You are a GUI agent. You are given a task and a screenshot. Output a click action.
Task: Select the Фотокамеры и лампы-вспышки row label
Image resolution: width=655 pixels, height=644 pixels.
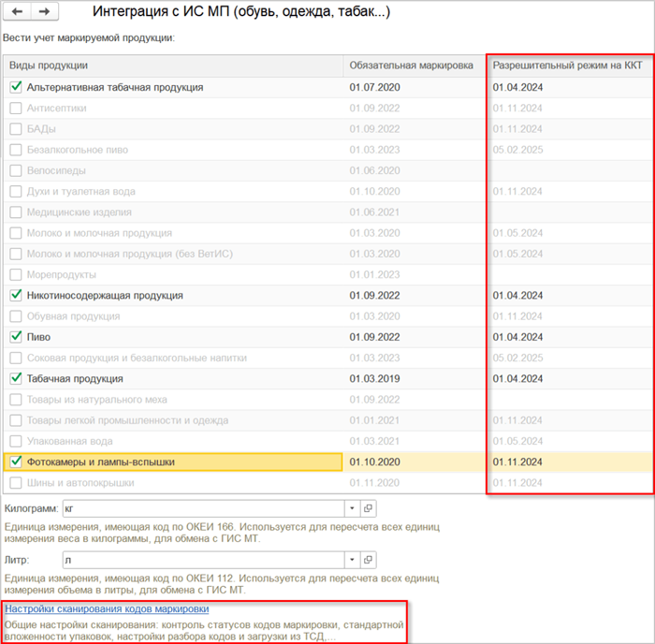point(101,462)
